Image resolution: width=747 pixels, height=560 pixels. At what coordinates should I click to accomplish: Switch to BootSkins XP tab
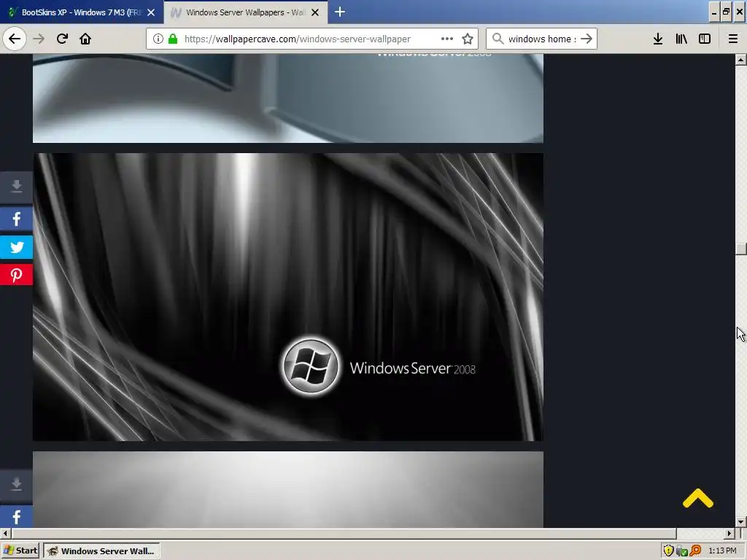pyautogui.click(x=82, y=12)
